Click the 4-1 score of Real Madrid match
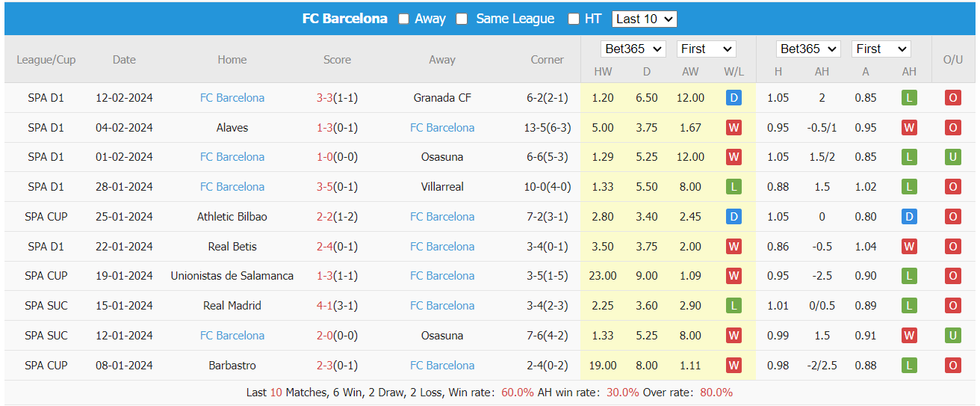Image resolution: width=980 pixels, height=406 pixels. pyautogui.click(x=324, y=306)
